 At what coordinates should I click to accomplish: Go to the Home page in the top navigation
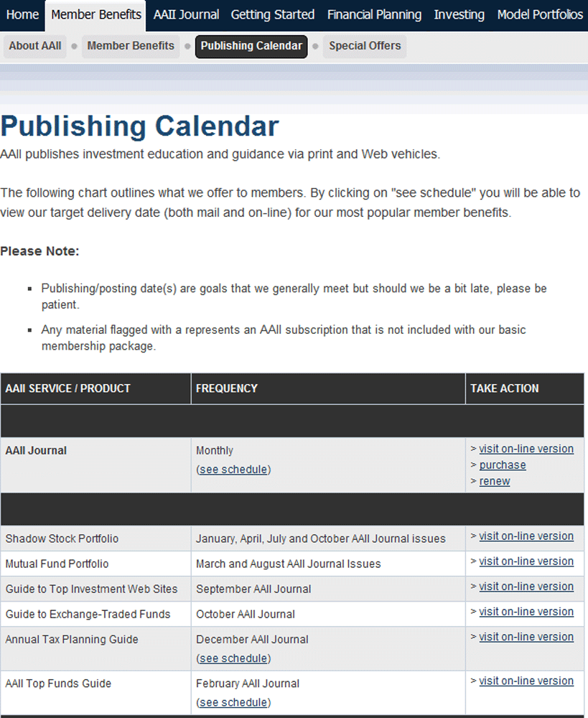point(22,14)
